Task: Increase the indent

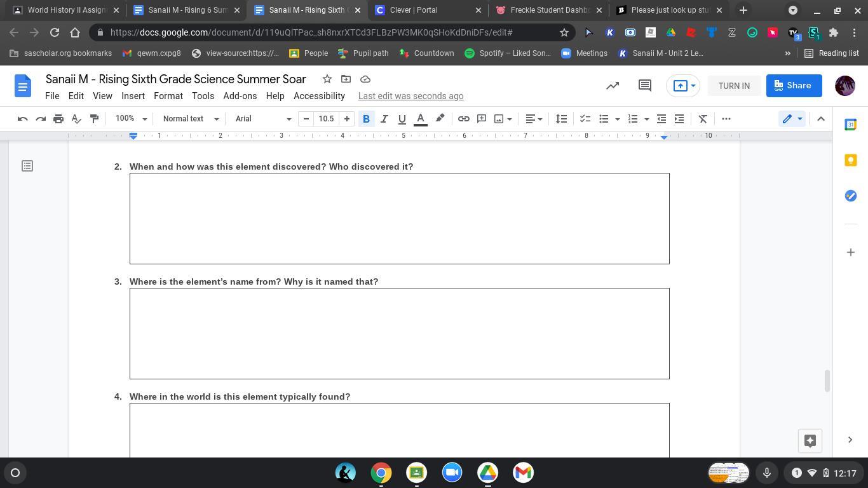Action: 679,119
